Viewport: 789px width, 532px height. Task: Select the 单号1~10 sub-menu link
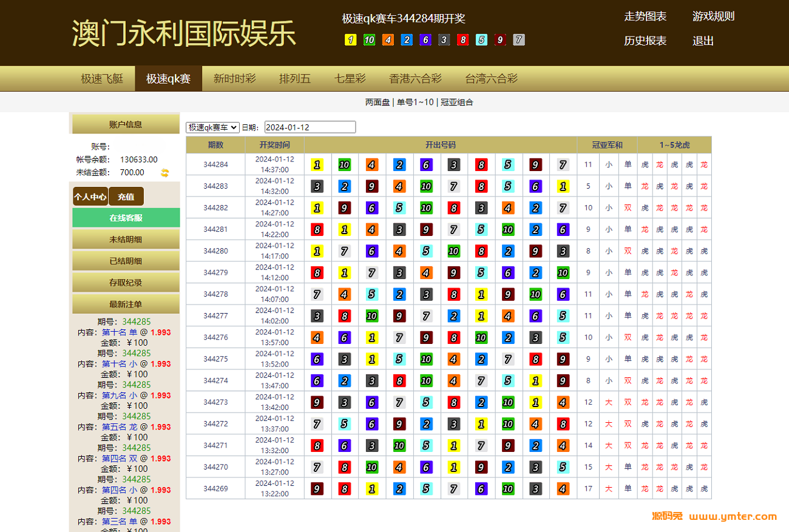(x=415, y=103)
